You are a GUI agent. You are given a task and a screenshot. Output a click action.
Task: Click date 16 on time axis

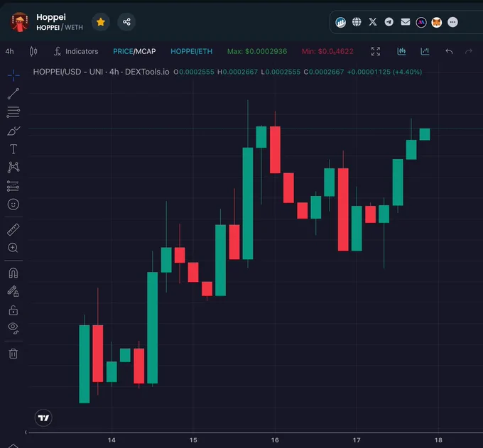pos(275,440)
